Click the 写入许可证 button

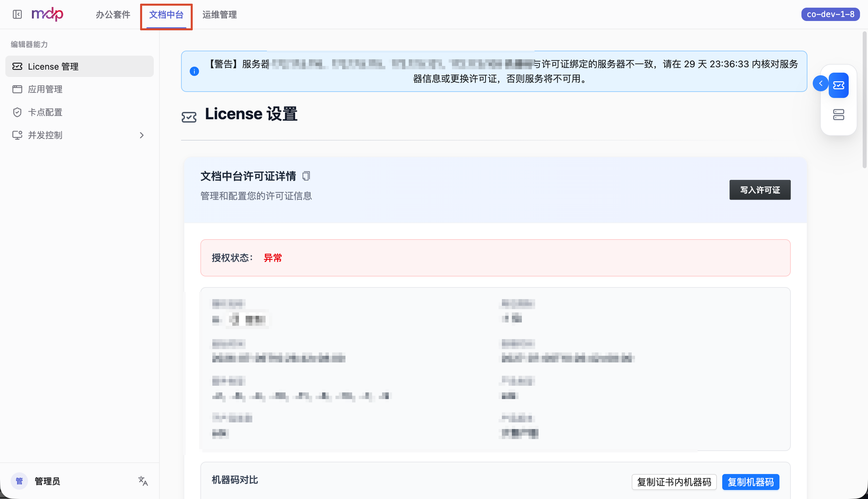point(760,190)
